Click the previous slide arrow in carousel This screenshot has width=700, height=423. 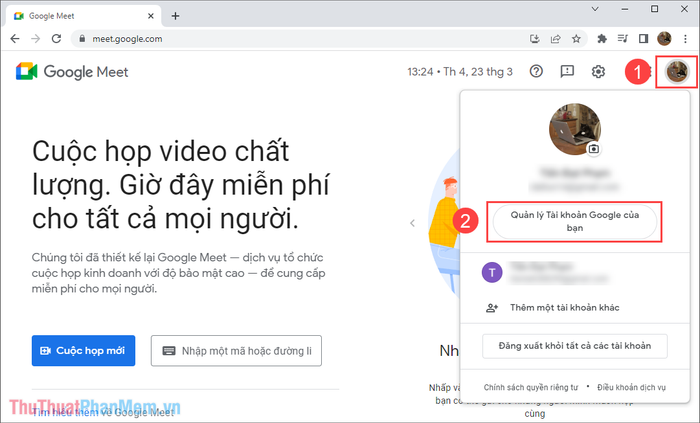pos(412,223)
